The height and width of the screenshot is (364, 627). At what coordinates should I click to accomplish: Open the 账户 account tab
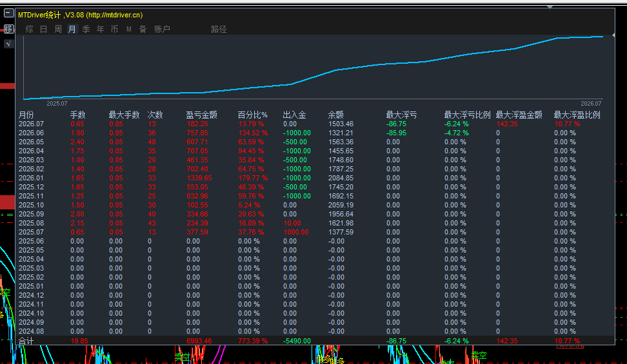(x=163, y=29)
